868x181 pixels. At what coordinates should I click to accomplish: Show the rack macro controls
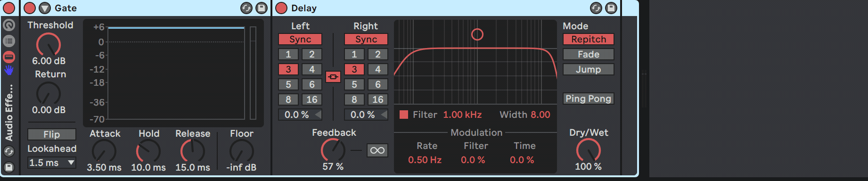click(9, 25)
